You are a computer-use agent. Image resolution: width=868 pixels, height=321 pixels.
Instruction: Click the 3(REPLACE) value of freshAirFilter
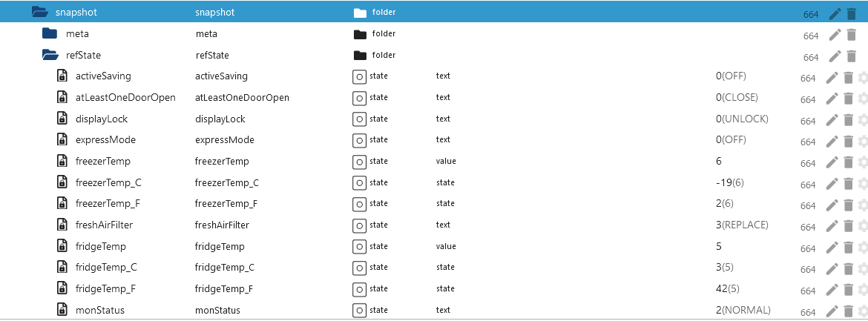tap(742, 225)
